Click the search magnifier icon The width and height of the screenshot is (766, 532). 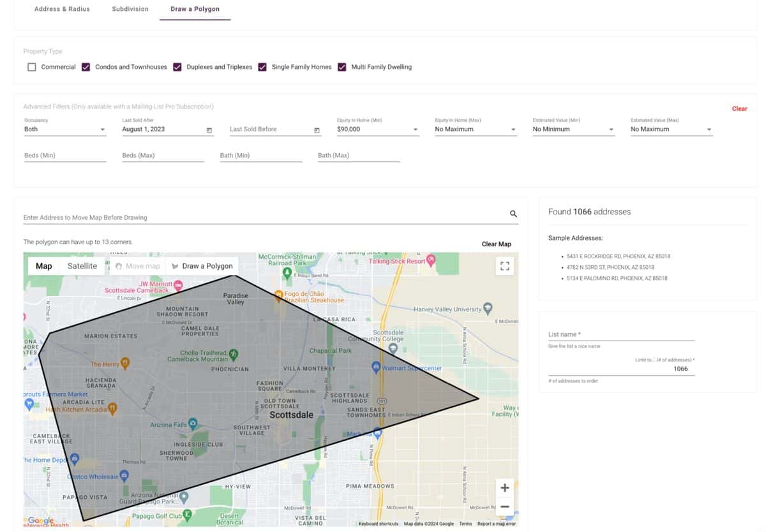click(x=513, y=214)
